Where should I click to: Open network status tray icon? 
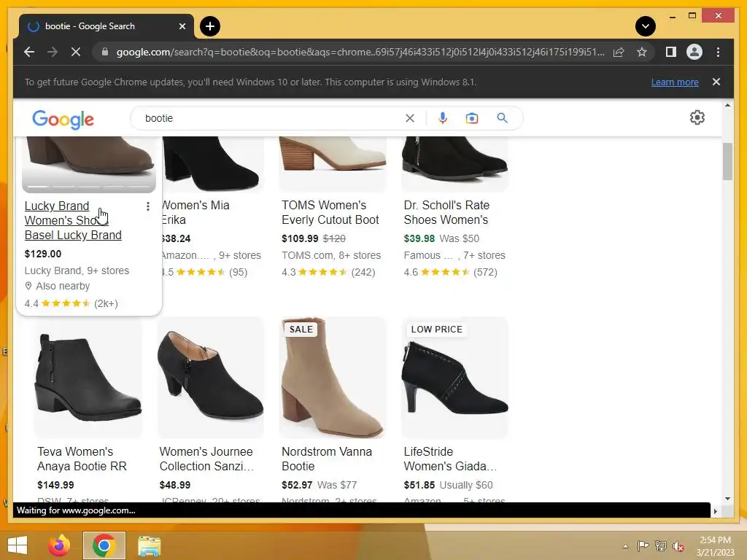coord(661,545)
